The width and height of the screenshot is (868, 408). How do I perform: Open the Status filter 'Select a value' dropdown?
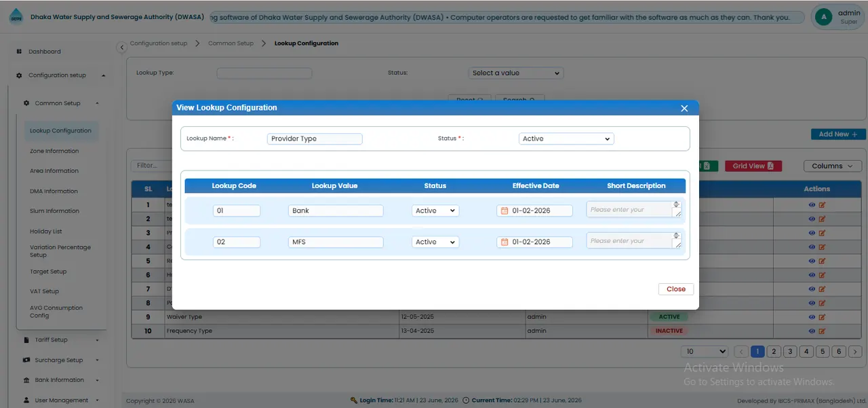click(516, 73)
